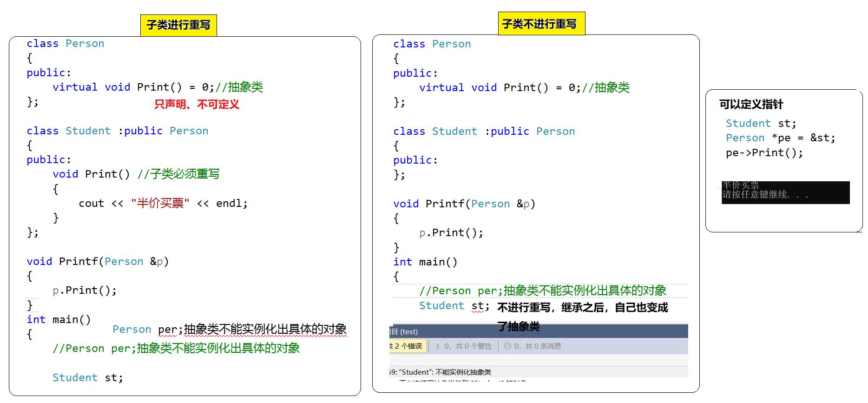Click 'class Person' in the 子类进行重写 panel

pyautogui.click(x=66, y=44)
